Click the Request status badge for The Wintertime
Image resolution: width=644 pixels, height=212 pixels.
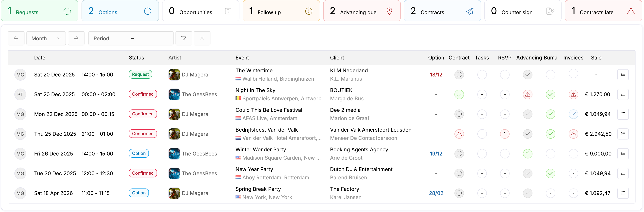[140, 74]
